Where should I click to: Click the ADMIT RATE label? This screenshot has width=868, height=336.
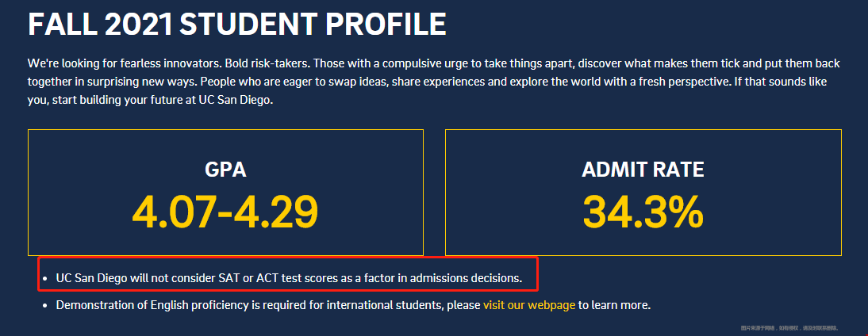pos(643,170)
